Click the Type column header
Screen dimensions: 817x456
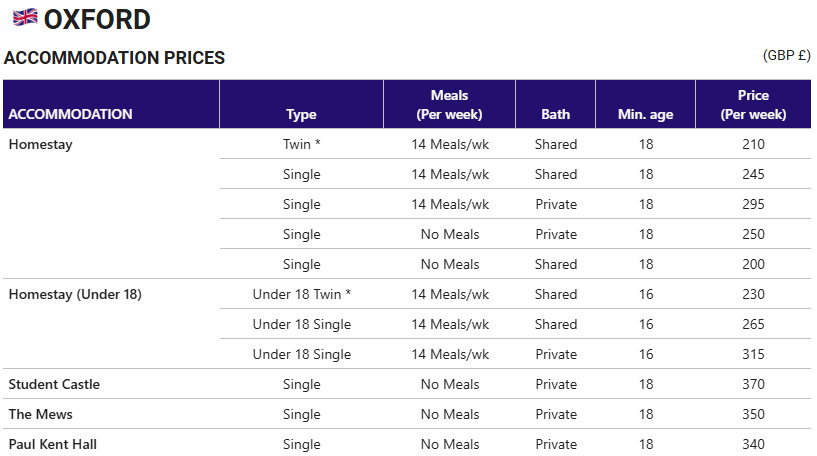pos(301,114)
